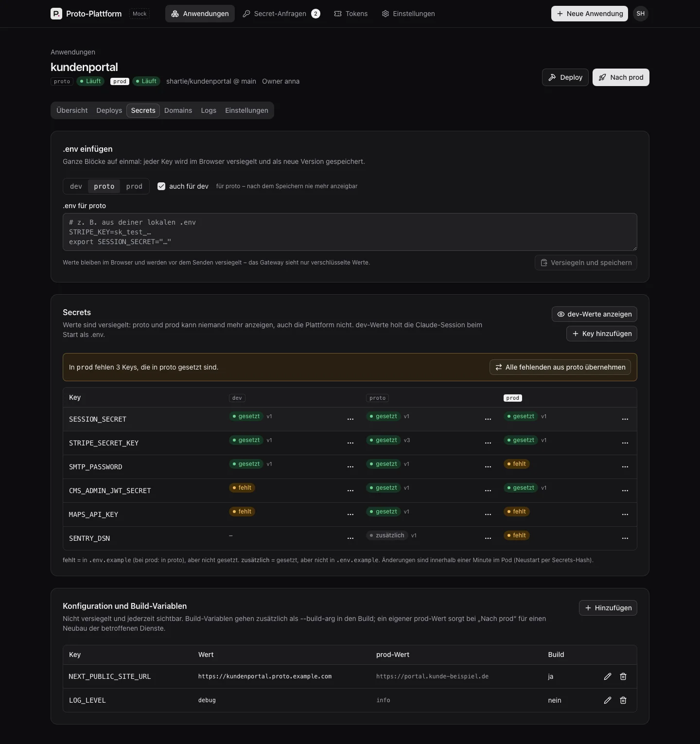Delete the NEXT_PUBLIC_SITE_URL variable with trash icon
Screen dimensions: 700x744
click(x=623, y=676)
